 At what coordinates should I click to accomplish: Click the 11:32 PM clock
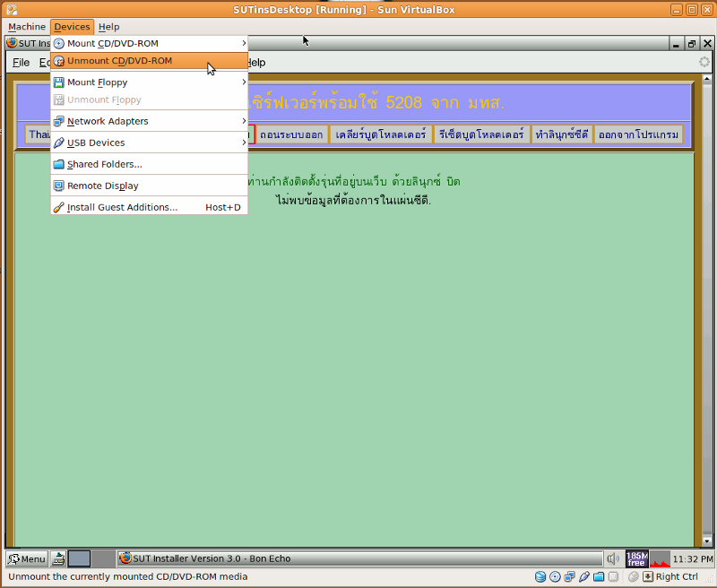coord(693,558)
